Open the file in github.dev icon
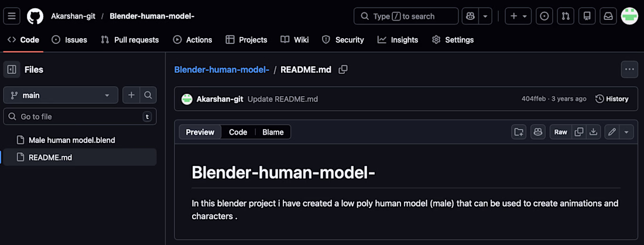The width and height of the screenshot is (644, 245). (x=519, y=132)
